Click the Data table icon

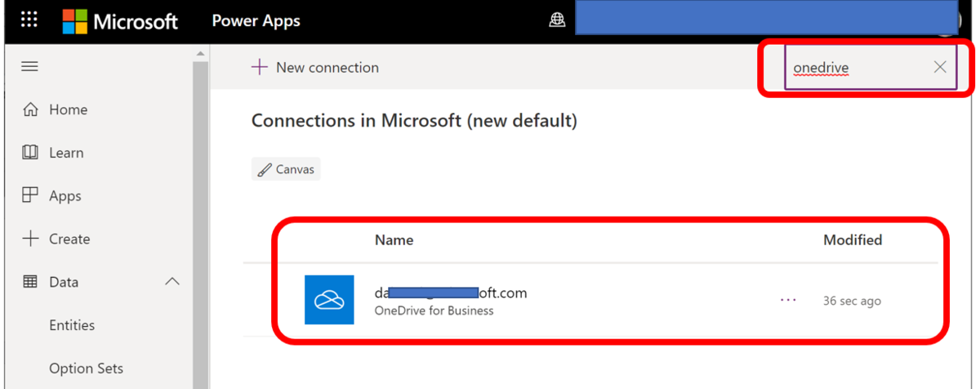[30, 282]
